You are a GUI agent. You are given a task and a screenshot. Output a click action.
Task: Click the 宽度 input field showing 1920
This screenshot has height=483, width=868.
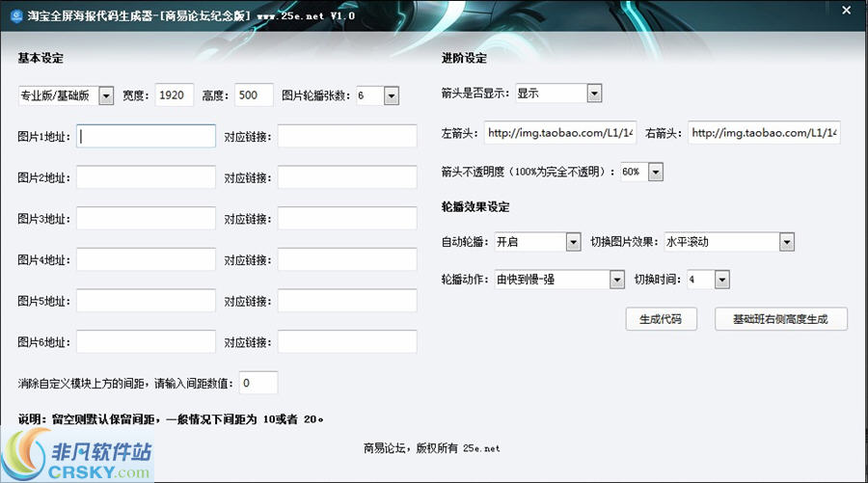pyautogui.click(x=175, y=95)
